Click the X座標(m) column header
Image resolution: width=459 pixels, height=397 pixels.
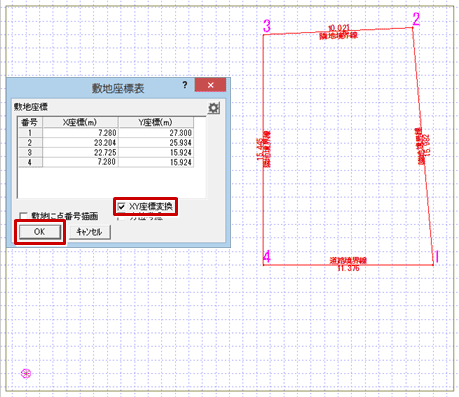click(x=80, y=122)
